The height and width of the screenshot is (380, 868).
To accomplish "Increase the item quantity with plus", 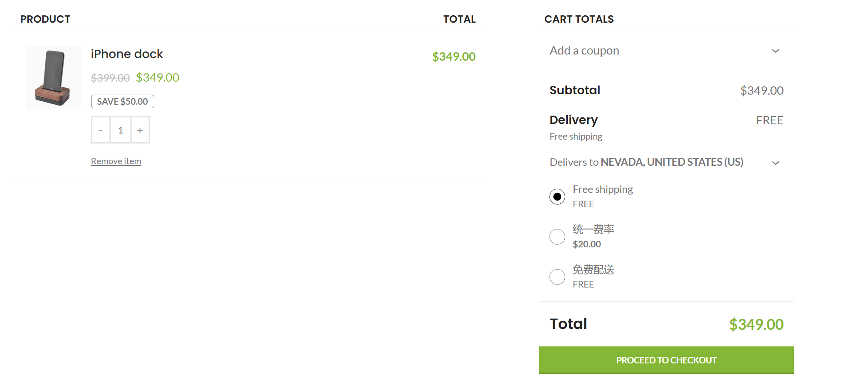I will click(x=140, y=130).
